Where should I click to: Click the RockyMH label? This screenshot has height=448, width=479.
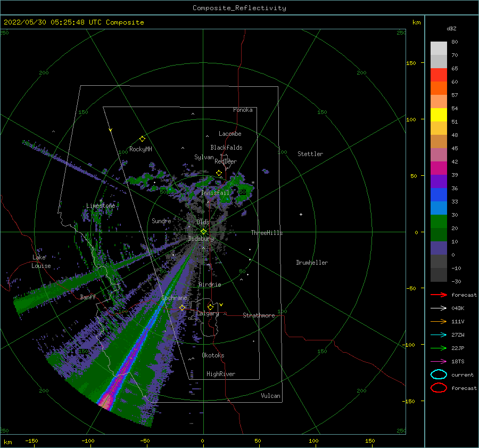(141, 149)
